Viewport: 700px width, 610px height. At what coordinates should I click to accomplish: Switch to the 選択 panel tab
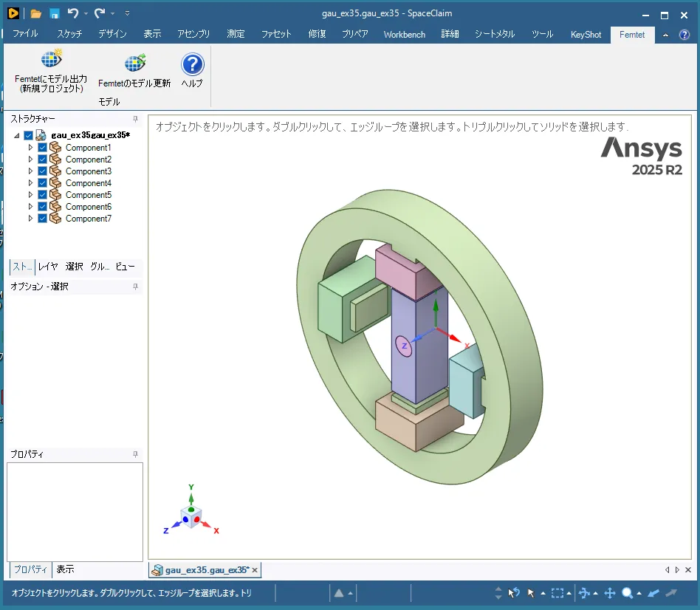point(74,267)
